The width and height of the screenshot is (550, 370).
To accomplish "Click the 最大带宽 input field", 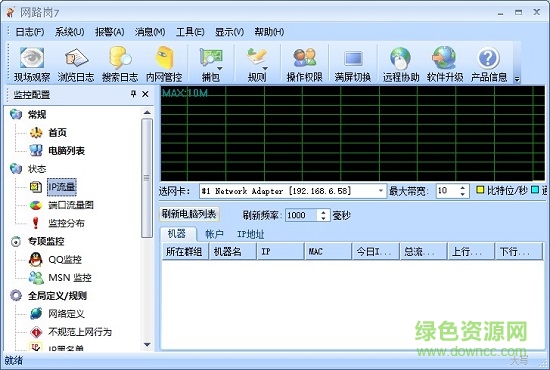I will coord(447,191).
